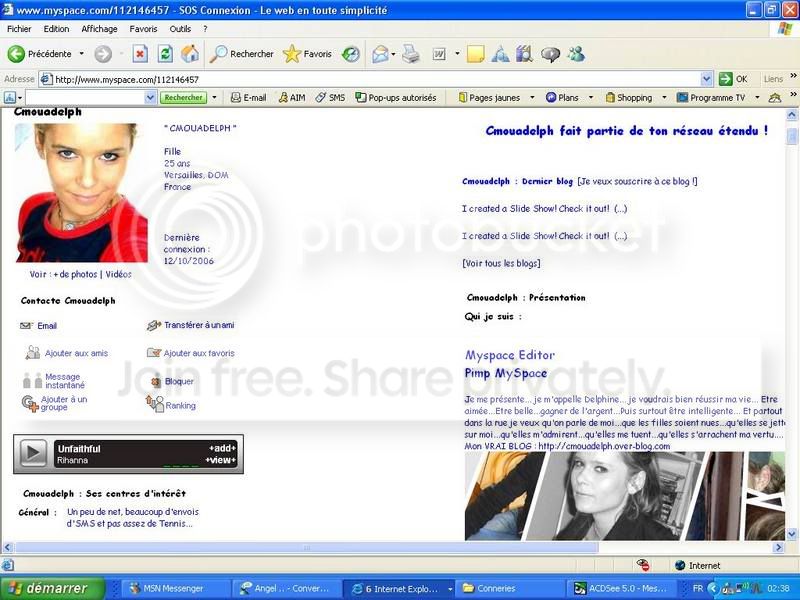This screenshot has width=800, height=600.
Task: Open browsing history icon
Action: point(351,54)
